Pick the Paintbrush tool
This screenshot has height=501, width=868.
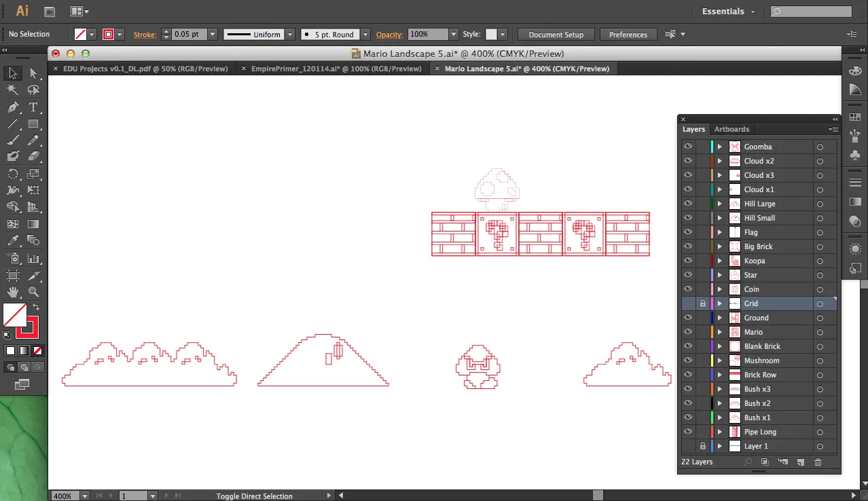click(x=13, y=141)
